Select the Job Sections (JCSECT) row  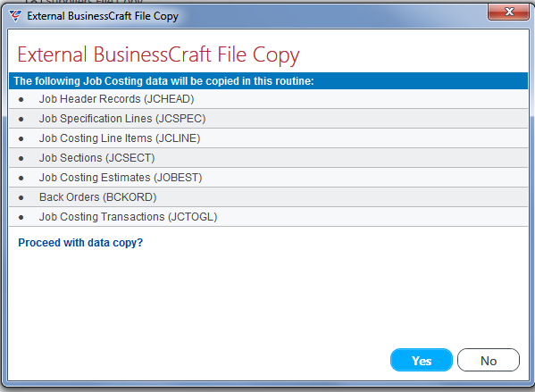(x=268, y=158)
